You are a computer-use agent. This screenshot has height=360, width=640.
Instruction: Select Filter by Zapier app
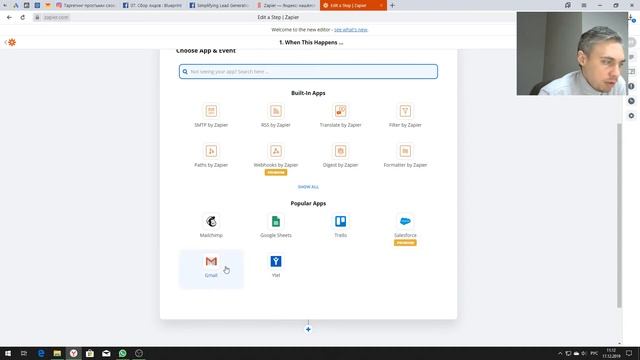point(405,116)
